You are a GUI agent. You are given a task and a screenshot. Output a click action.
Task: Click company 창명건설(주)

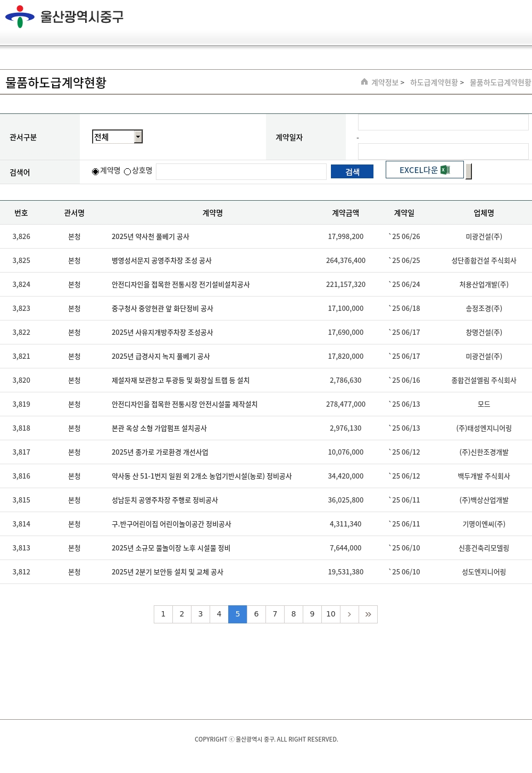pos(484,333)
